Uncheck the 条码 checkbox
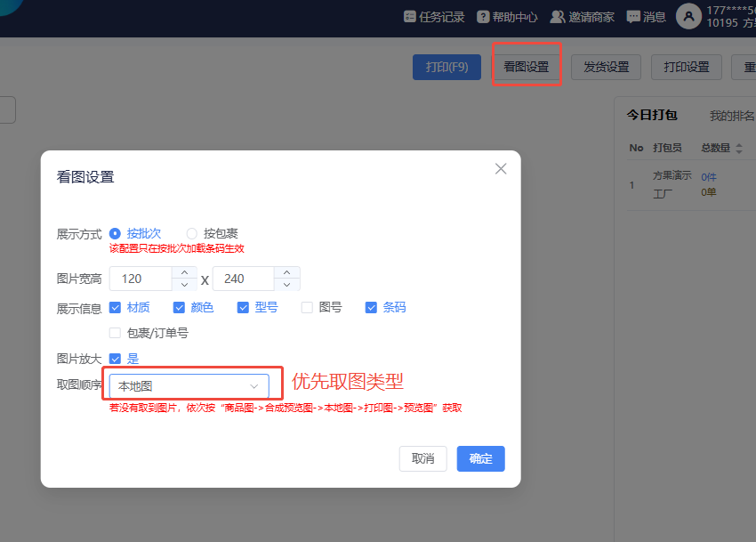 [371, 307]
